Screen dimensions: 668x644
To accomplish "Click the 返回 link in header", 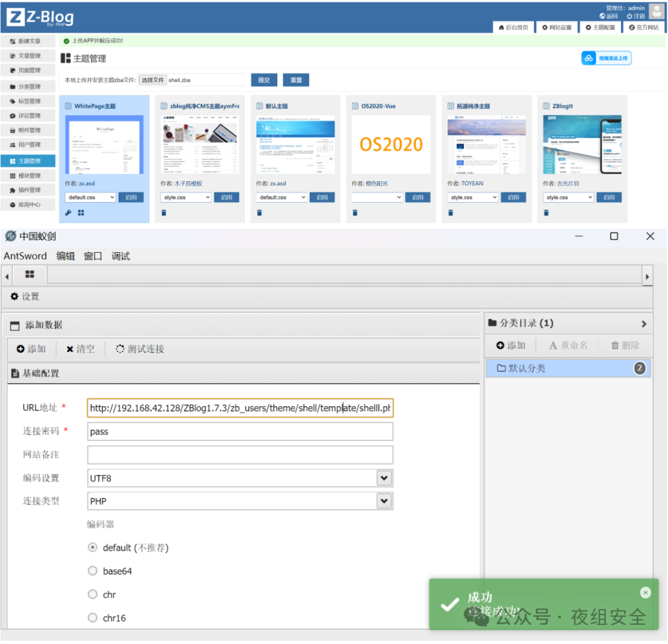I will click(x=609, y=16).
